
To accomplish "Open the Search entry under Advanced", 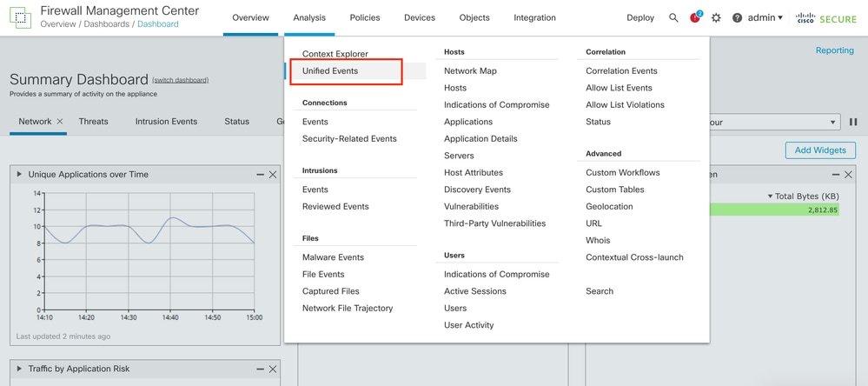I will click(600, 291).
